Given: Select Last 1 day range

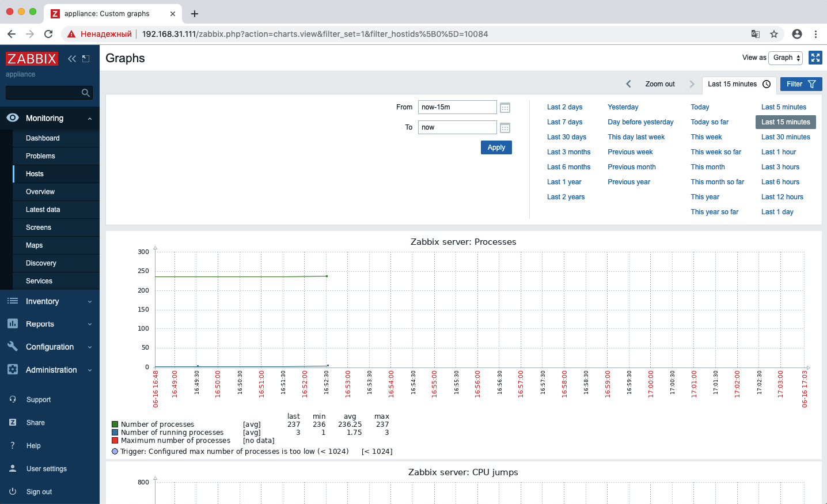Looking at the screenshot, I should point(777,212).
